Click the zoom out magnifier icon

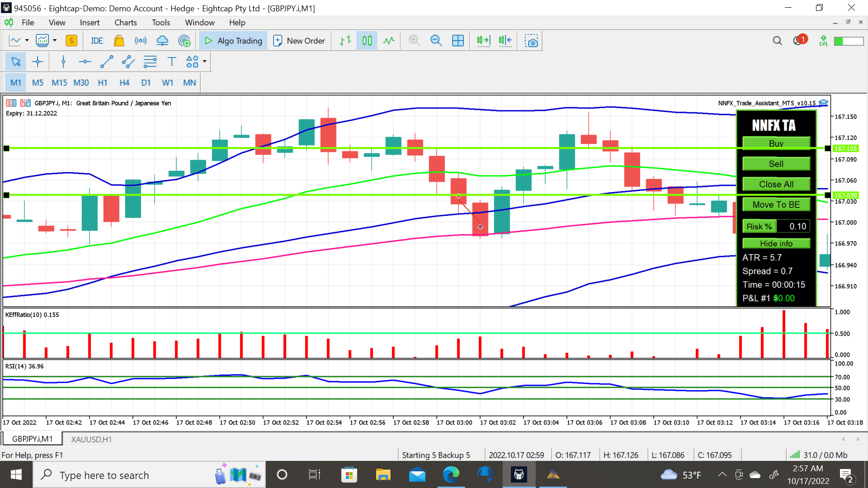[x=436, y=41]
